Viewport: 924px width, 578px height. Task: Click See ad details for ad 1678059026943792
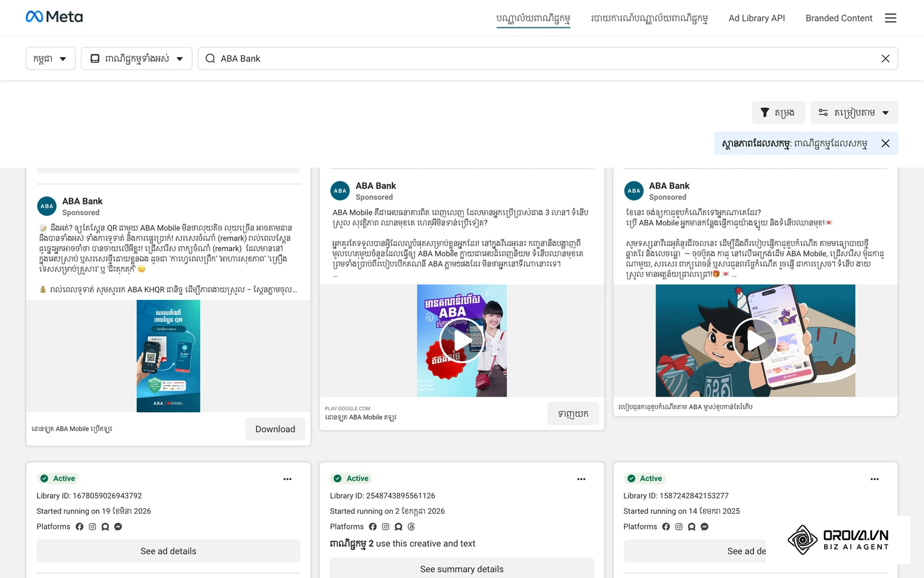pos(168,551)
